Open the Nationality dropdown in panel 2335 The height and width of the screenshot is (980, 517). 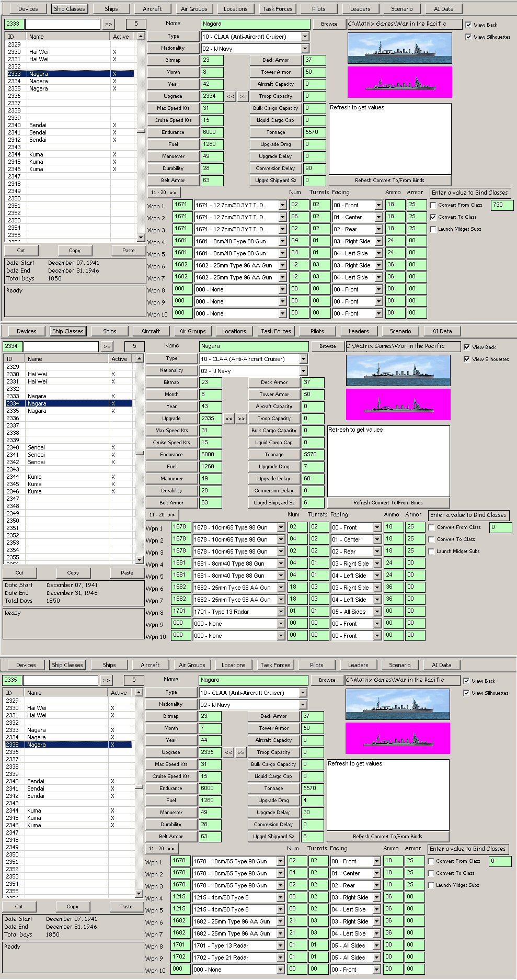303,705
